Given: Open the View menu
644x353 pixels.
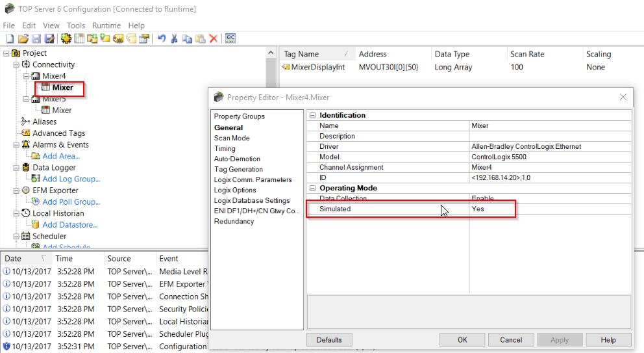Looking at the screenshot, I should (x=51, y=25).
